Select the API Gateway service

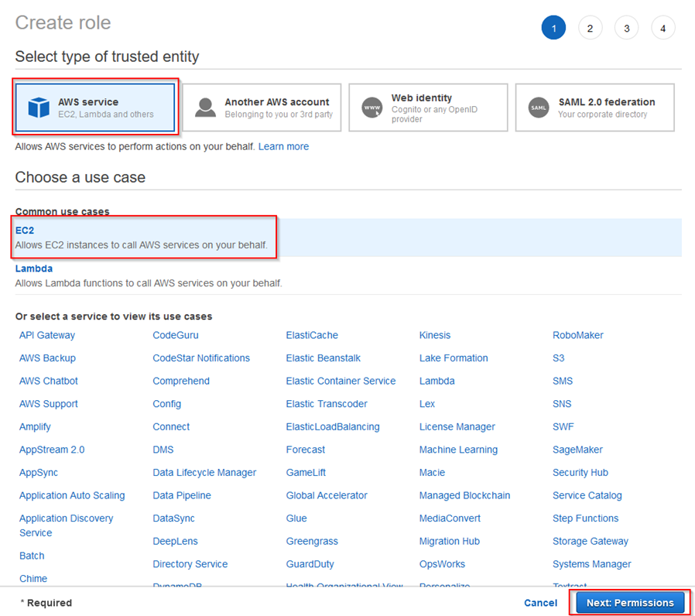(x=47, y=336)
